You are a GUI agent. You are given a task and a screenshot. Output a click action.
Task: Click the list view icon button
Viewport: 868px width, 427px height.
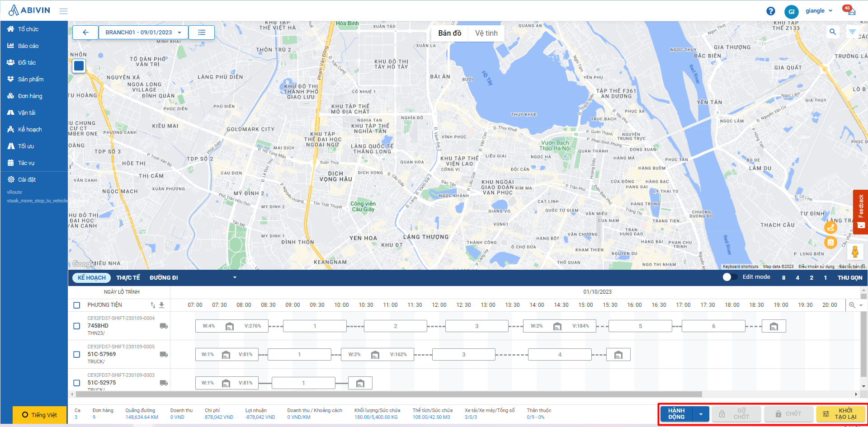pyautogui.click(x=202, y=32)
